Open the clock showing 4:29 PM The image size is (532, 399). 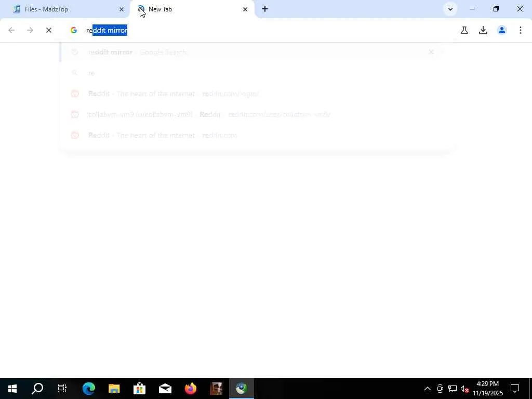pyautogui.click(x=488, y=389)
